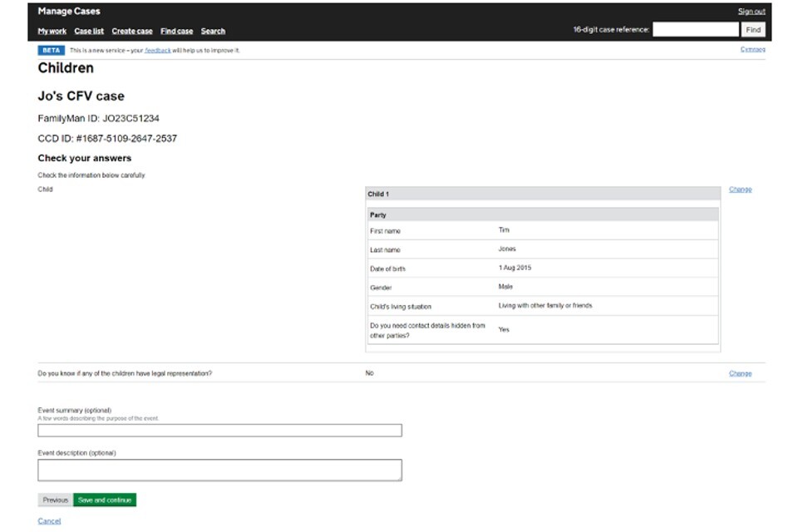798x532 pixels.
Task: Grab the Event description resize handle
Action: coord(399,478)
